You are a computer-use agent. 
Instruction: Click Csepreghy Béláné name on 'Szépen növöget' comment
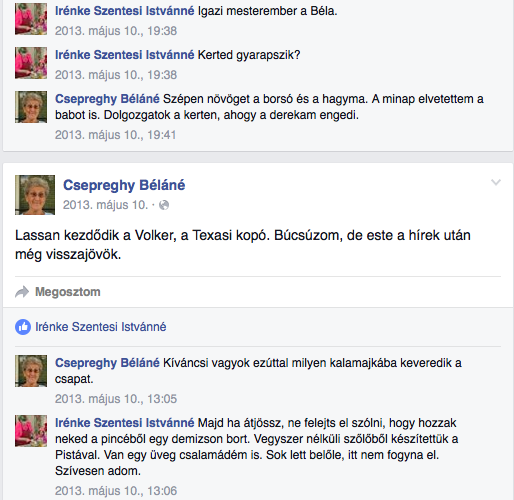click(x=107, y=99)
